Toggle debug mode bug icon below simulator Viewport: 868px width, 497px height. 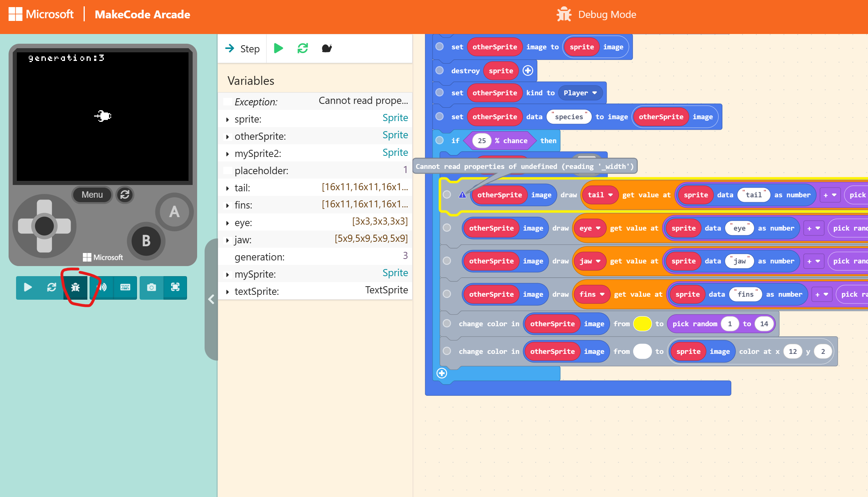coord(75,287)
